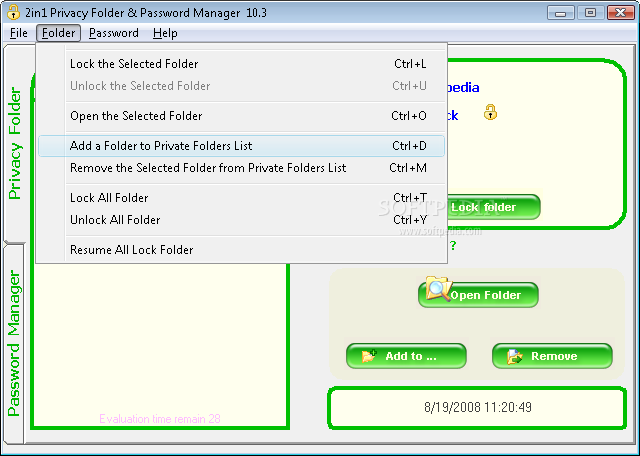Click the Remove button
Screen dimensions: 640x456
tap(552, 356)
